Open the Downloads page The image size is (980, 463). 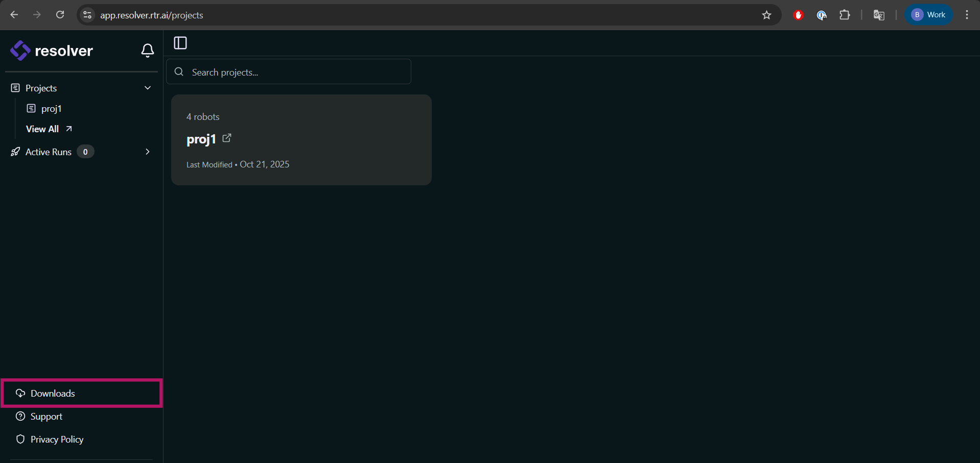pyautogui.click(x=82, y=393)
